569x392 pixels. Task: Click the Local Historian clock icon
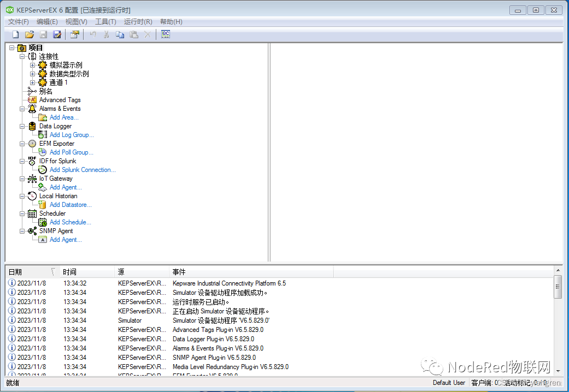32,196
